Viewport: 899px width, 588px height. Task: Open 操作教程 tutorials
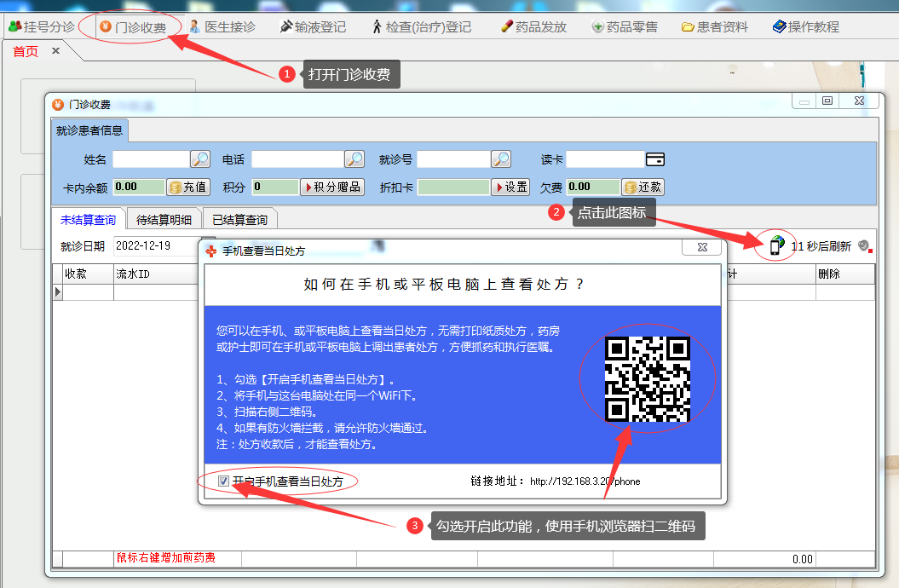click(x=806, y=27)
